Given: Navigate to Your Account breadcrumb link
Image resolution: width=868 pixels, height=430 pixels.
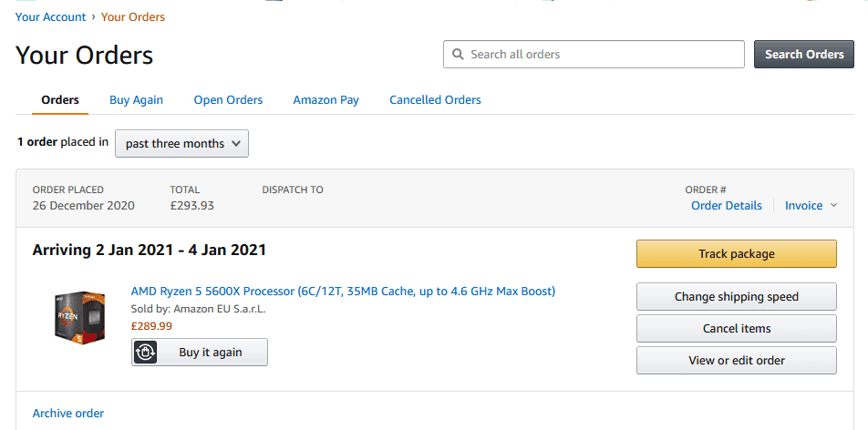Looking at the screenshot, I should [51, 17].
